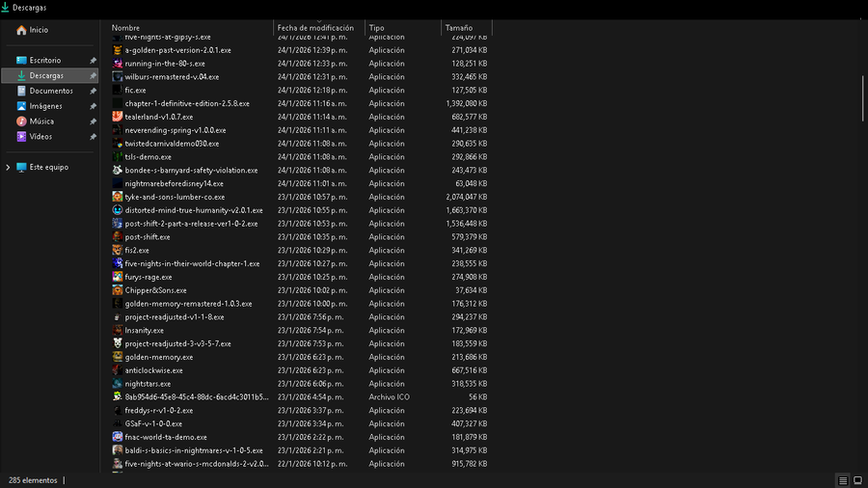Select project-readjusted-3-v3-5-7.exe file icon
This screenshot has width=868, height=488.
pos(118,343)
